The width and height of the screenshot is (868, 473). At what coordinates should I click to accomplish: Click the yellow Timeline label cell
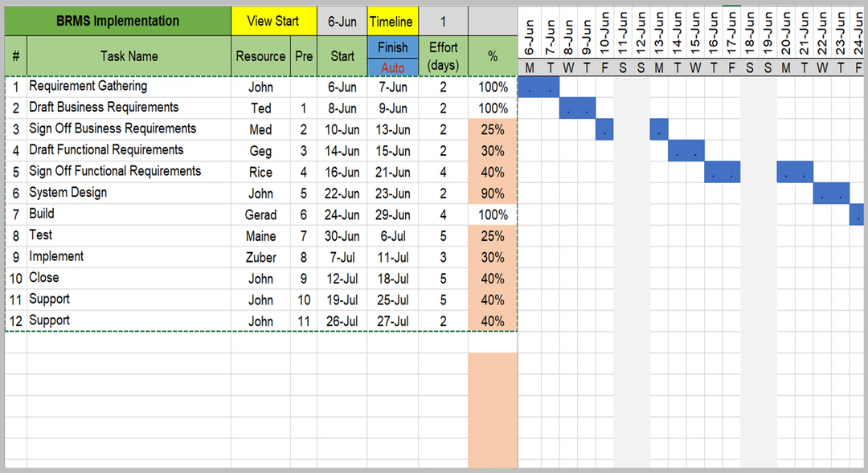coord(391,22)
